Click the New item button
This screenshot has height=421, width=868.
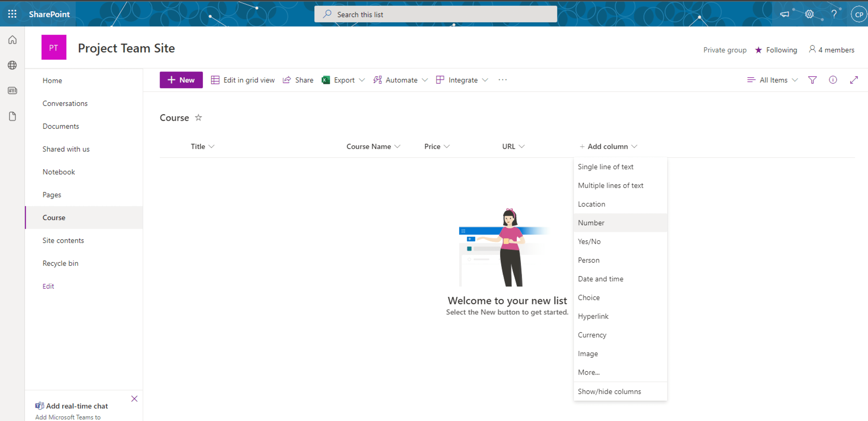(x=181, y=80)
